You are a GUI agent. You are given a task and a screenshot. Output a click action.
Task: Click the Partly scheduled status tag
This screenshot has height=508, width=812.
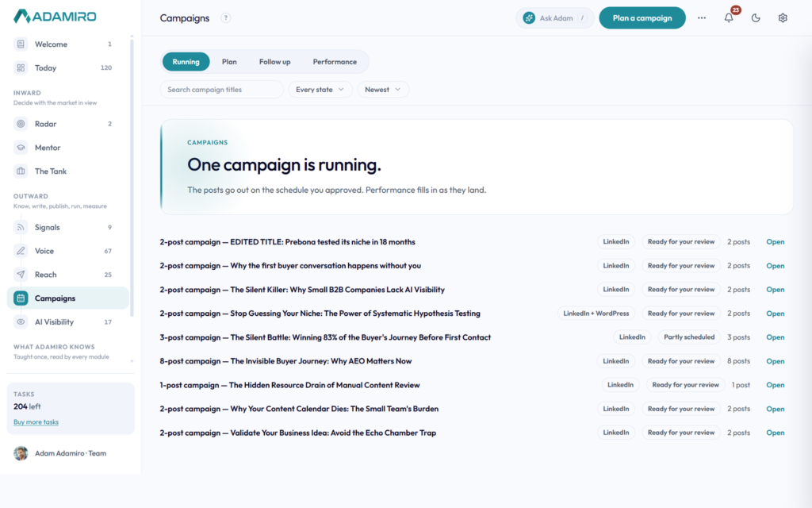[x=689, y=337]
